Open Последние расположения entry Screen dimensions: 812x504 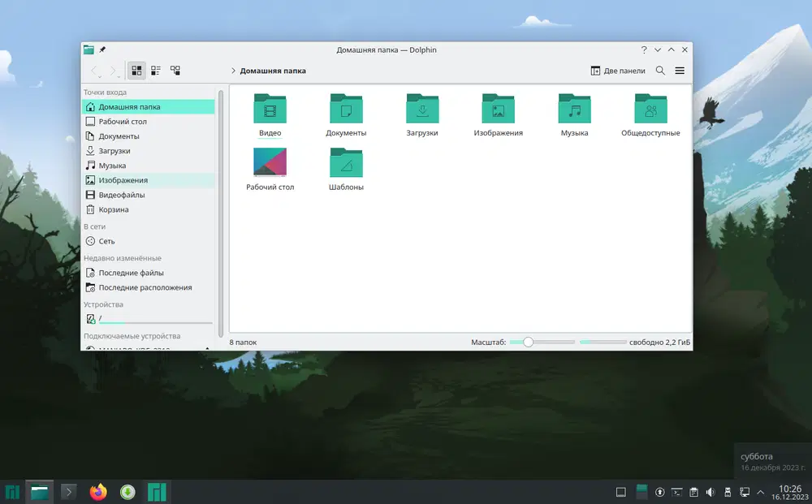[x=149, y=287]
